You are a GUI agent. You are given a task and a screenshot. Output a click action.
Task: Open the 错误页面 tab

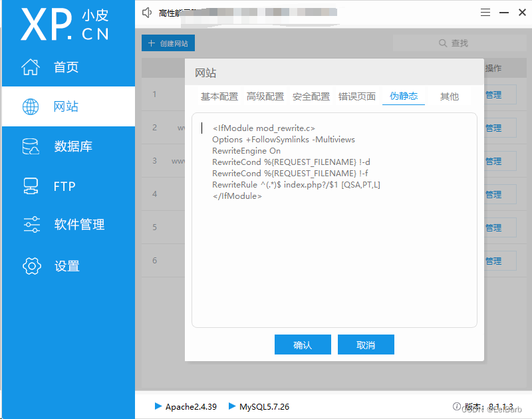point(357,96)
